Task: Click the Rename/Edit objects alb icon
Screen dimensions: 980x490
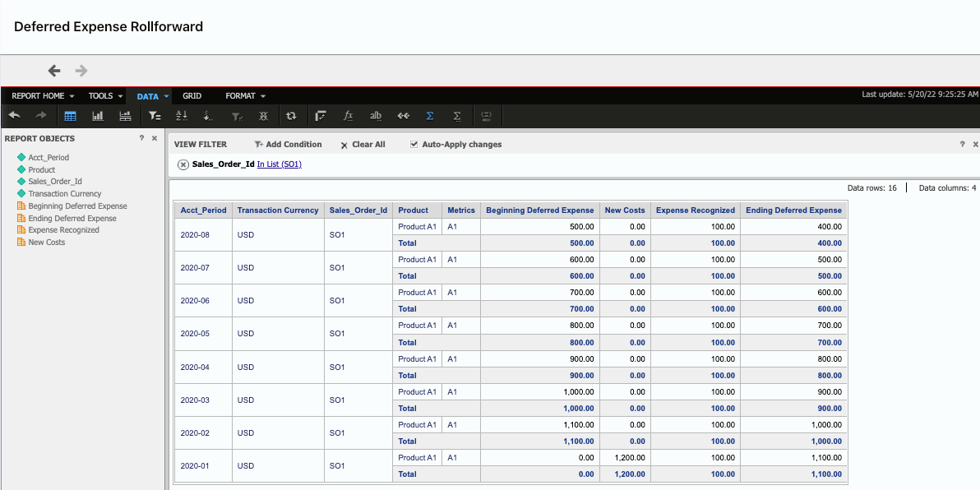Action: coord(376,116)
